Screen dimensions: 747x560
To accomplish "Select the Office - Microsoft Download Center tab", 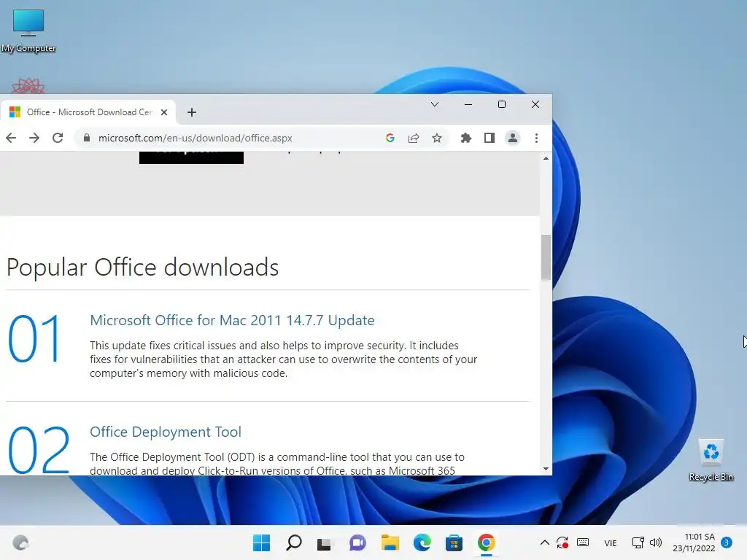I will 88,112.
